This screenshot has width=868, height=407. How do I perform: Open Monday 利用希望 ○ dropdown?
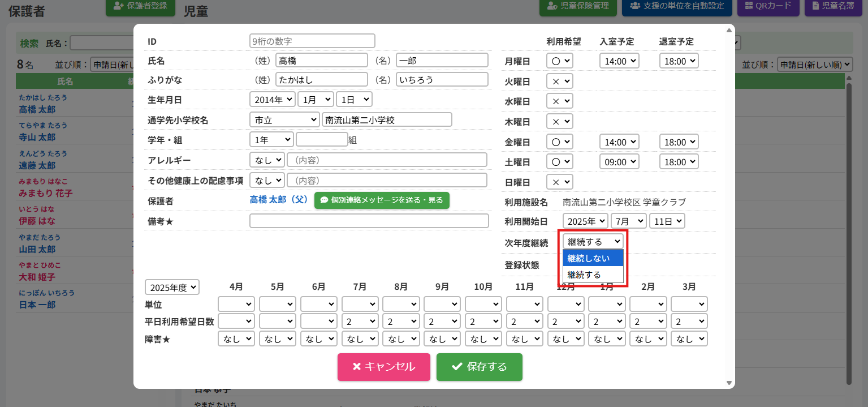tap(559, 61)
